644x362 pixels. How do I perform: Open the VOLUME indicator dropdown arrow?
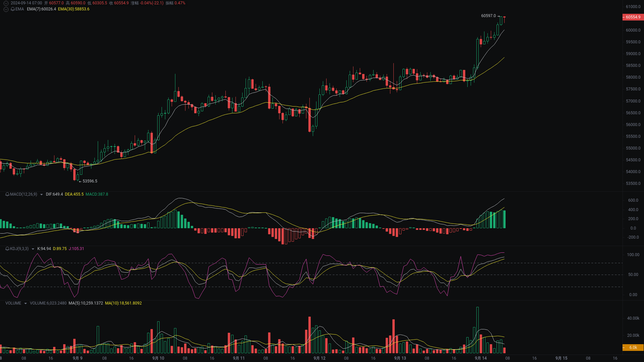(x=26, y=303)
